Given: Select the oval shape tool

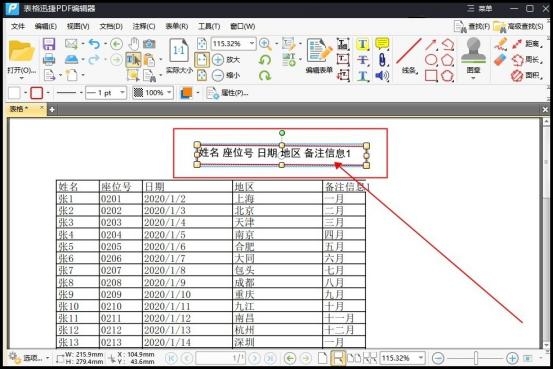Looking at the screenshot, I should 431,60.
